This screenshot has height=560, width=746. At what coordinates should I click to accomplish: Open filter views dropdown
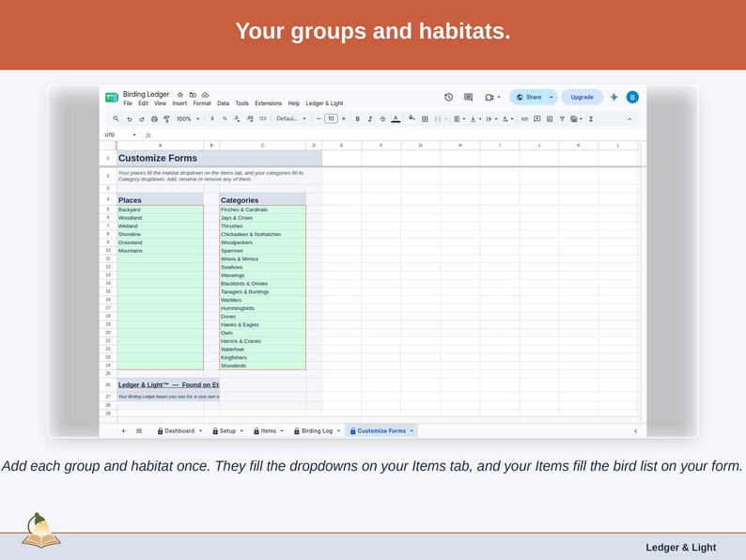coord(576,119)
